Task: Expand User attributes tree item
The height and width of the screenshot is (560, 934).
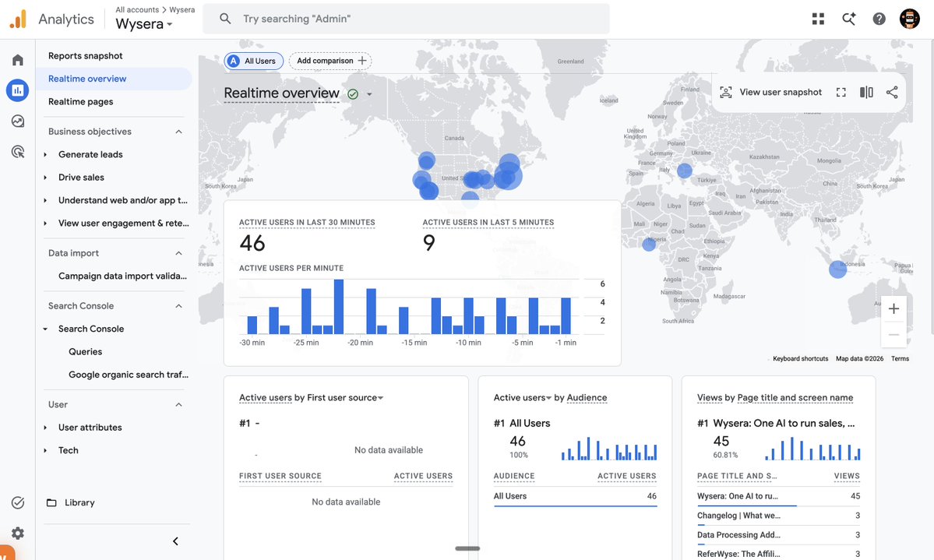Action: [45, 427]
